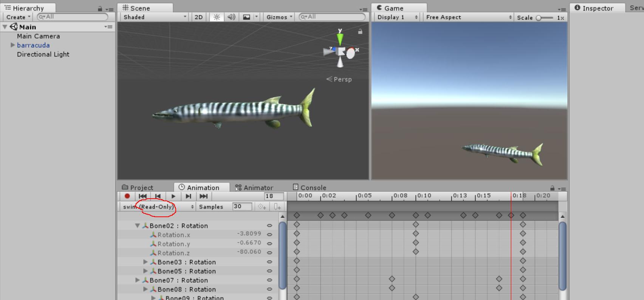
Task: Open the Shaded draw mode dropdown
Action: pos(155,17)
